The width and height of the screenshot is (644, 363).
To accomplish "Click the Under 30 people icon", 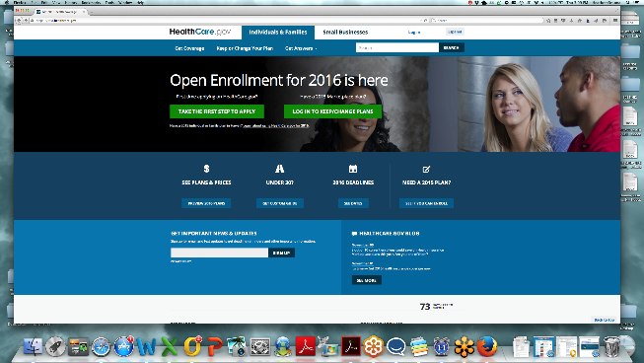I will click(280, 169).
